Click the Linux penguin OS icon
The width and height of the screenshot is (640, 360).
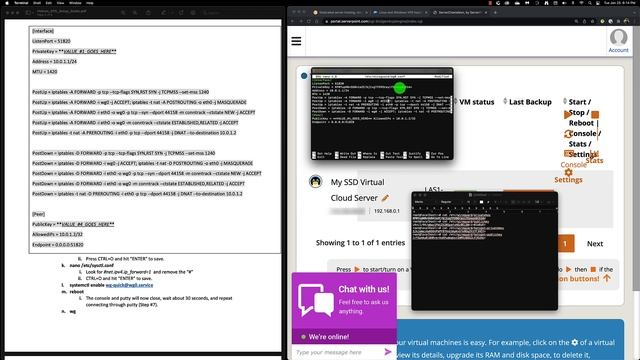click(316, 181)
